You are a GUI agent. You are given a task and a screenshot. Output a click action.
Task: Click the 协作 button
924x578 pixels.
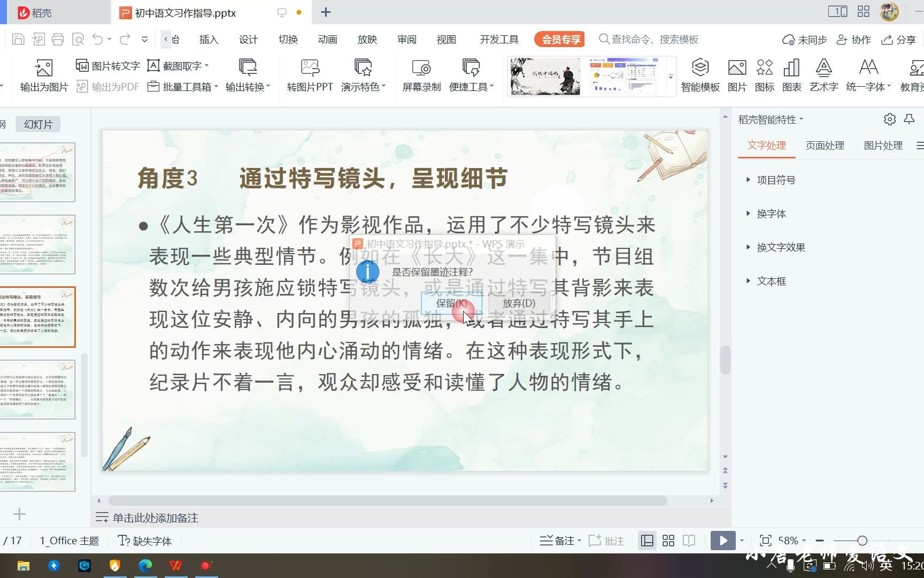pyautogui.click(x=853, y=40)
